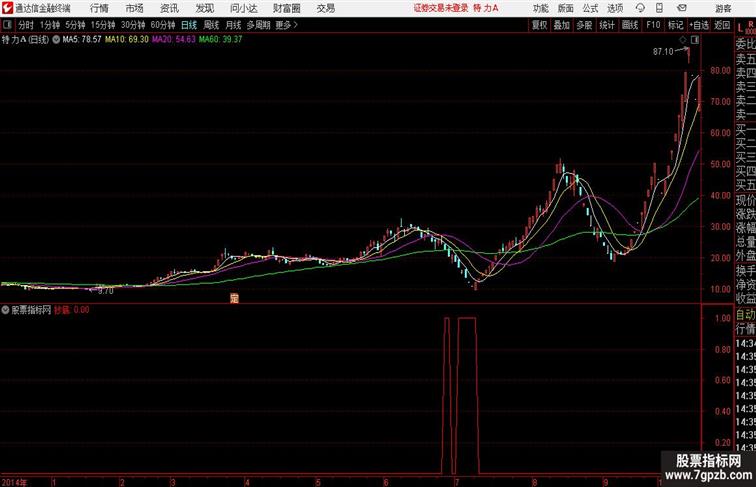Open dropdown beside 股票指标网 indicator
This screenshot has width=756, height=487.
[5, 310]
